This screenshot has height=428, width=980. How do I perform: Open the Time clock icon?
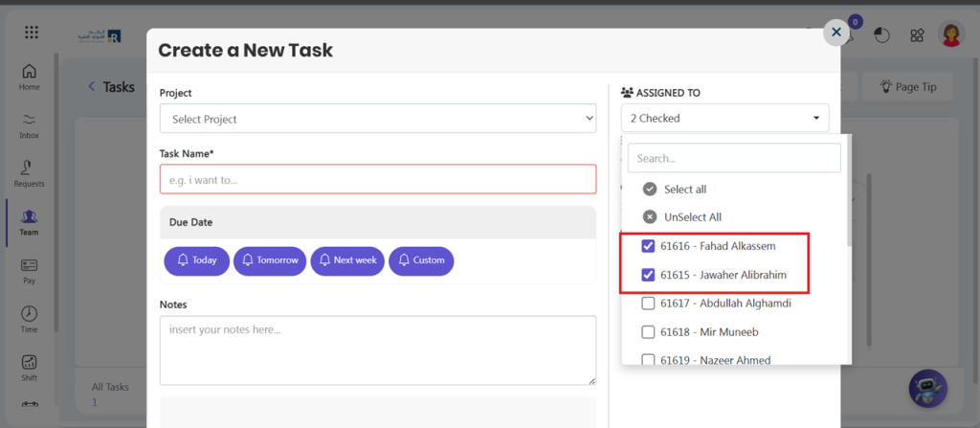pos(30,319)
